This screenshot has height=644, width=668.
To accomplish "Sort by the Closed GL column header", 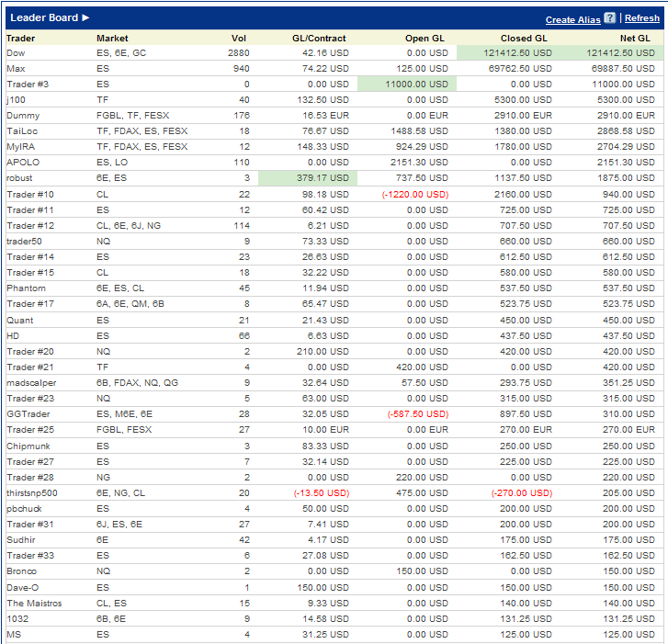I will point(524,39).
